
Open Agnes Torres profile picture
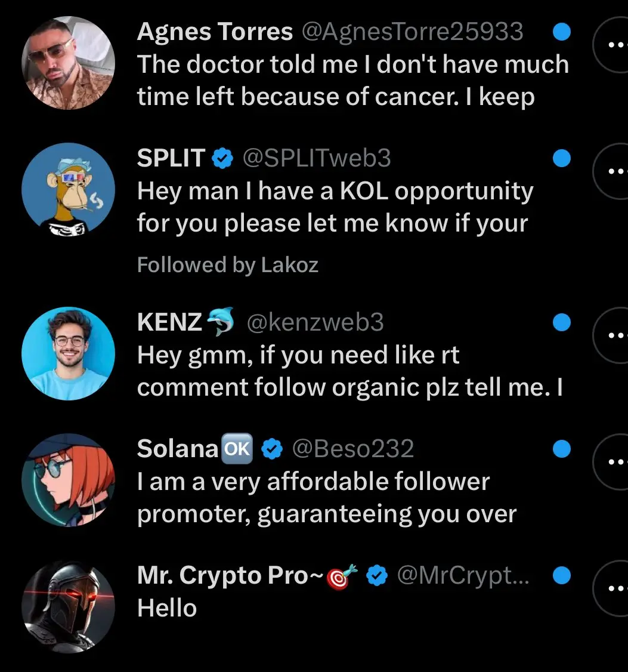click(68, 63)
